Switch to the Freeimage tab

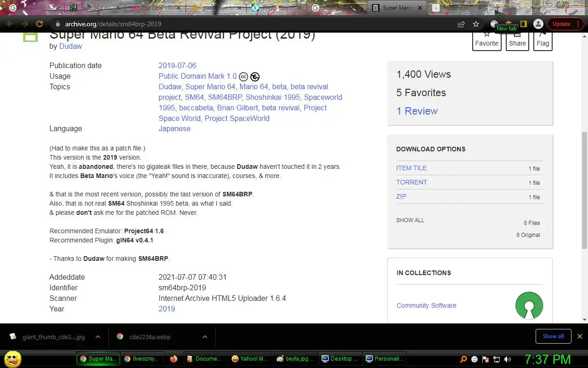click(x=457, y=8)
